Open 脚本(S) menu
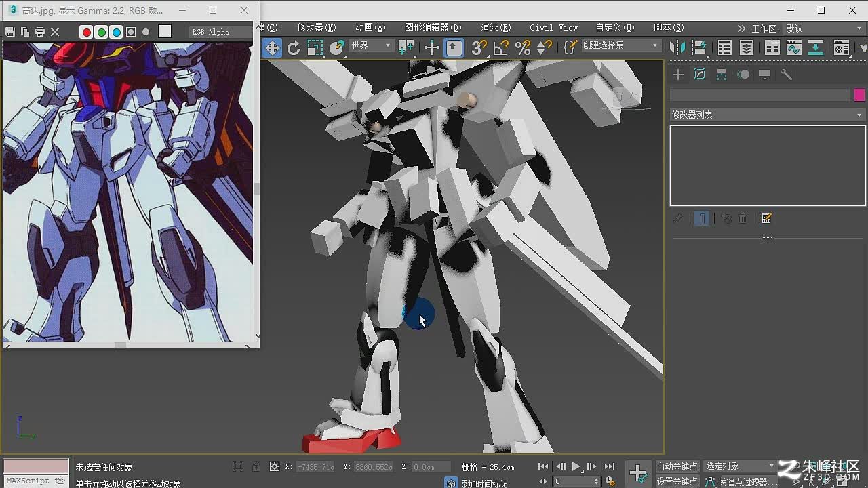Image resolution: width=868 pixels, height=488 pixels. coord(669,28)
